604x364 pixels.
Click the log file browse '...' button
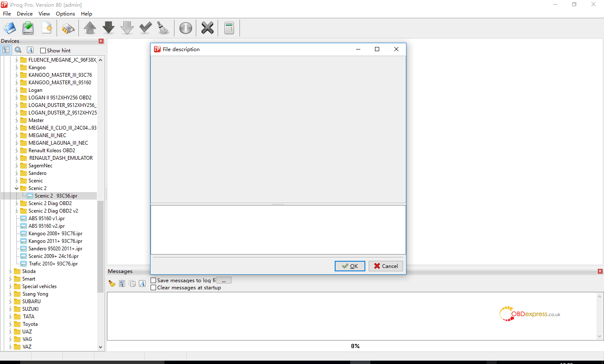click(x=224, y=280)
